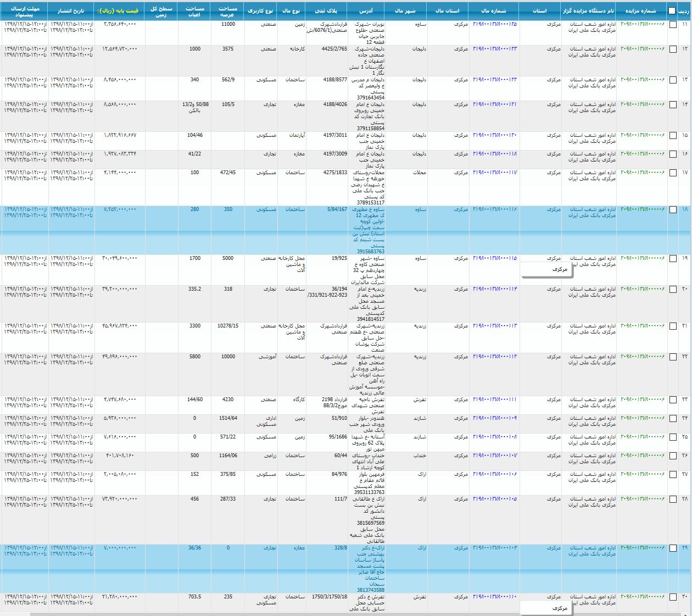
Task: Enable the checkbox for row ۳۰
Action: tap(673, 597)
